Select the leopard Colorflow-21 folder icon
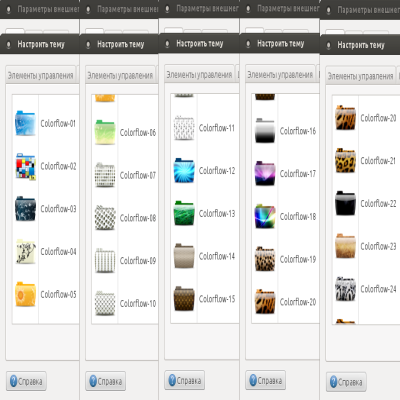400x400 pixels. pyautogui.click(x=345, y=161)
